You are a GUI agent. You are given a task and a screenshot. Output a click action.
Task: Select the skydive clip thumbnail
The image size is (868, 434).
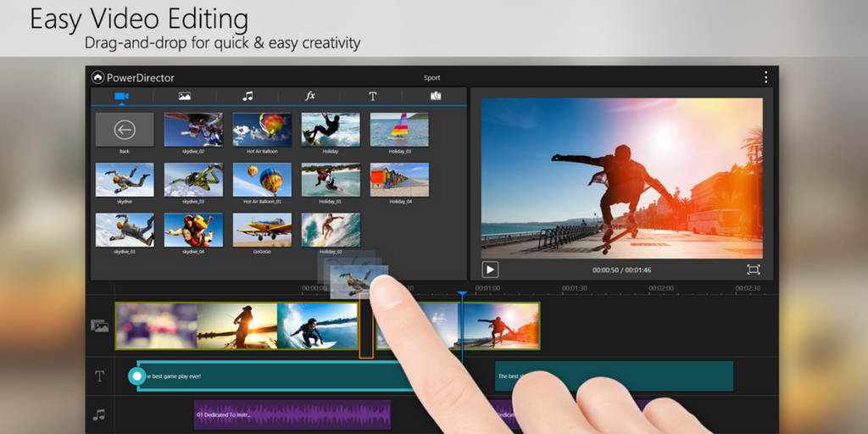pyautogui.click(x=125, y=180)
